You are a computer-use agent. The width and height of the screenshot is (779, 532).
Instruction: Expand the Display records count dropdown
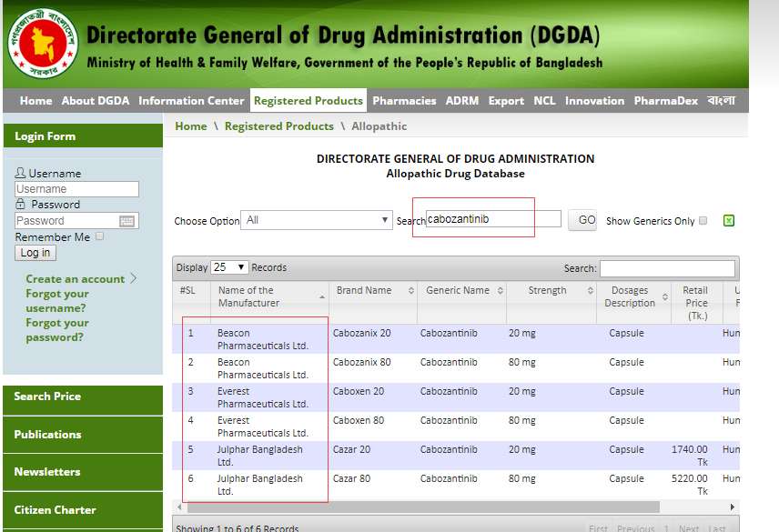(x=230, y=267)
